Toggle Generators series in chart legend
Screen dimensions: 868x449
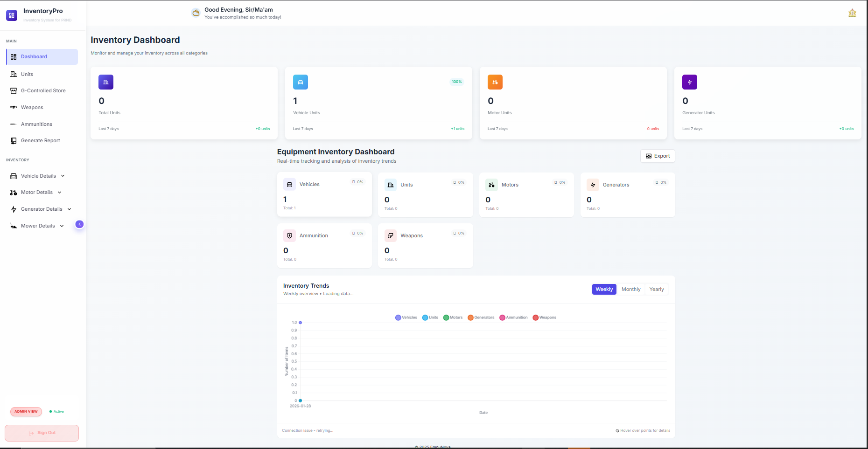pos(481,318)
